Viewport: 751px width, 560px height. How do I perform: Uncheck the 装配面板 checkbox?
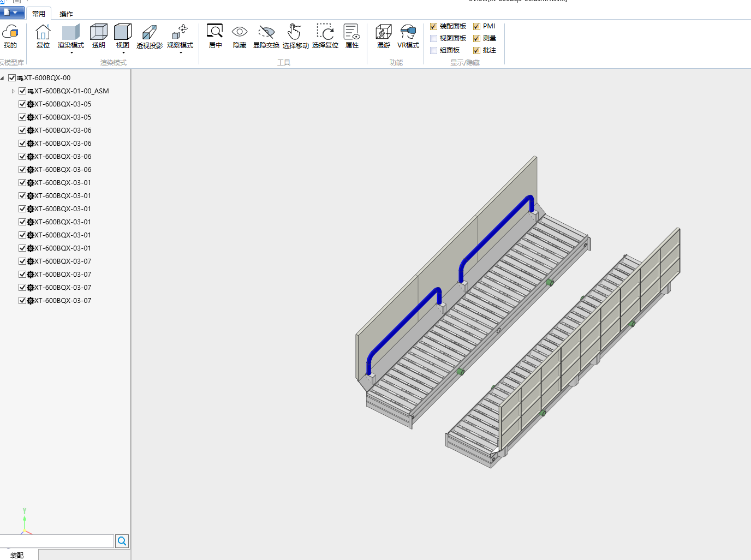(433, 26)
